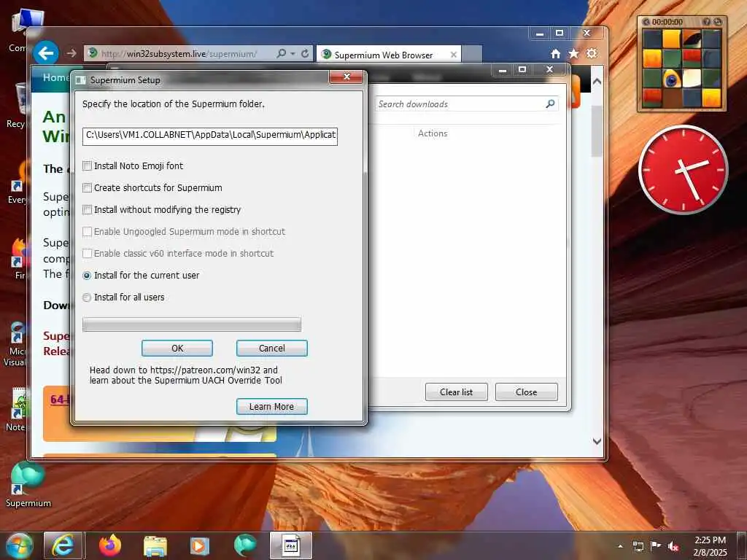
Task: Click the muted volume tray icon
Action: [673, 546]
